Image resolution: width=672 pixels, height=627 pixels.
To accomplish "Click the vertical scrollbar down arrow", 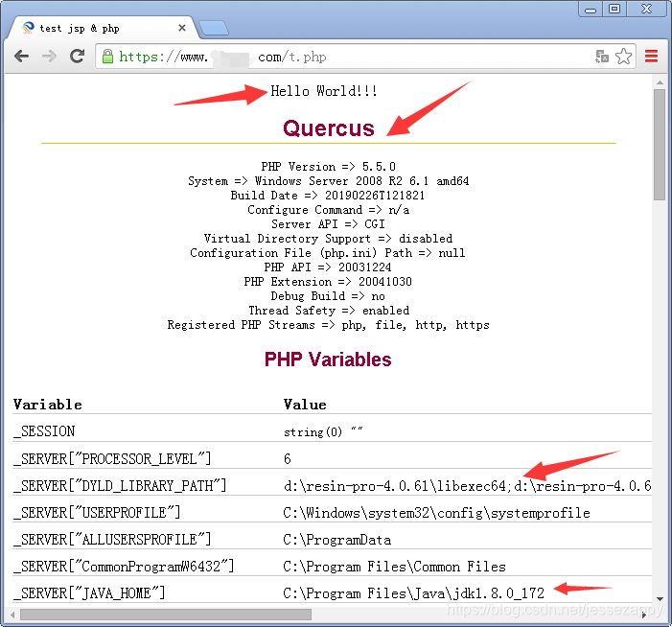I will 660,598.
